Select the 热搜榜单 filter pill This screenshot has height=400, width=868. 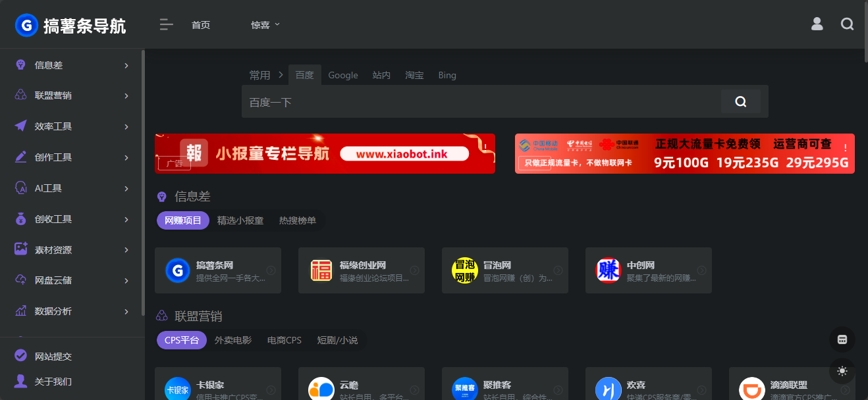coord(297,220)
